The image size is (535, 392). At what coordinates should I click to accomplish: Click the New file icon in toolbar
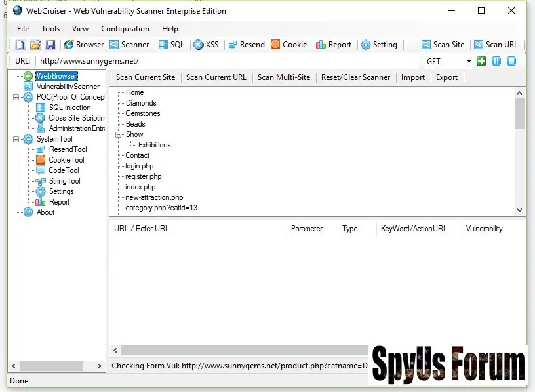pos(20,45)
